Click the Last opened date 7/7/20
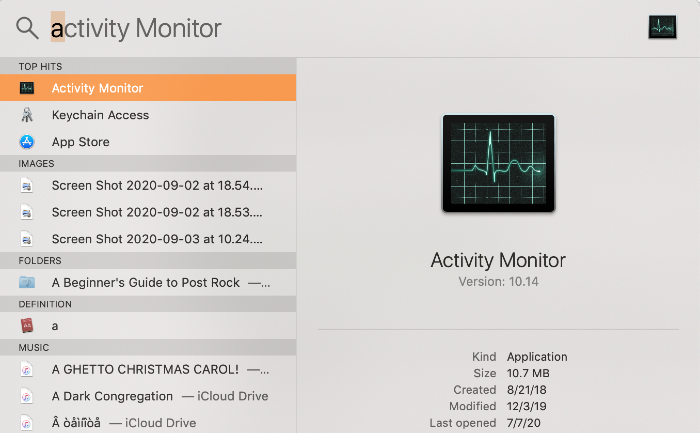Screen dimensions: 700x433 pos(524,423)
